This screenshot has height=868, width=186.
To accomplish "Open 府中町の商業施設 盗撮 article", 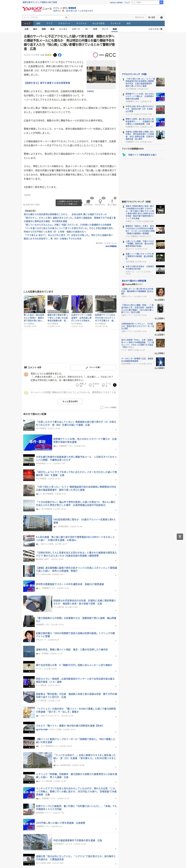I will click(x=70, y=584).
